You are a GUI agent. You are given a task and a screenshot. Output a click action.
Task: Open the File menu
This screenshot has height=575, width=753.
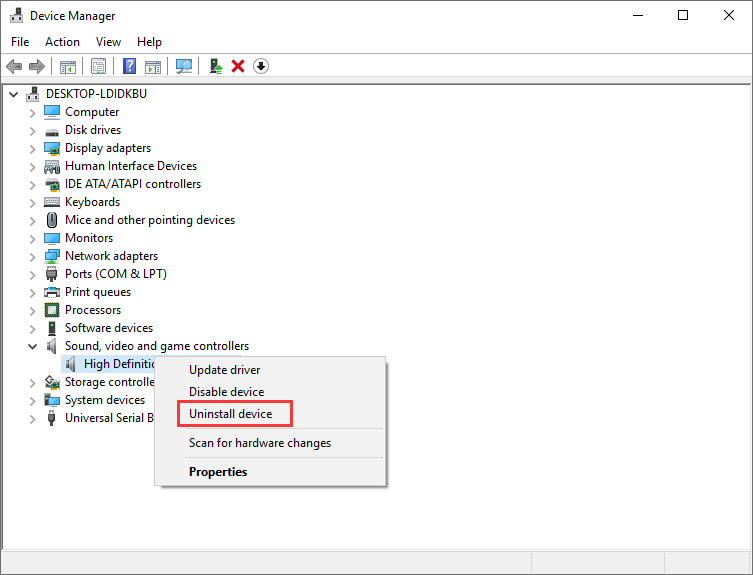click(x=20, y=42)
